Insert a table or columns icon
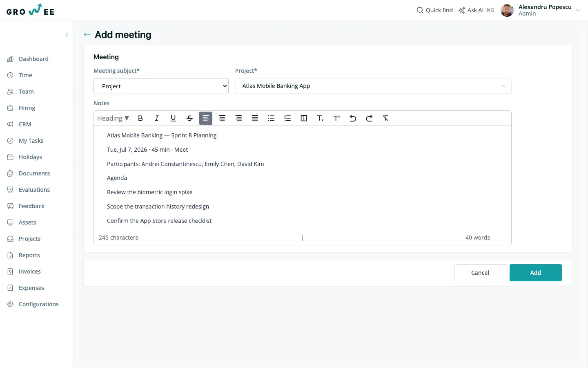This screenshot has height=368, width=588. [304, 118]
